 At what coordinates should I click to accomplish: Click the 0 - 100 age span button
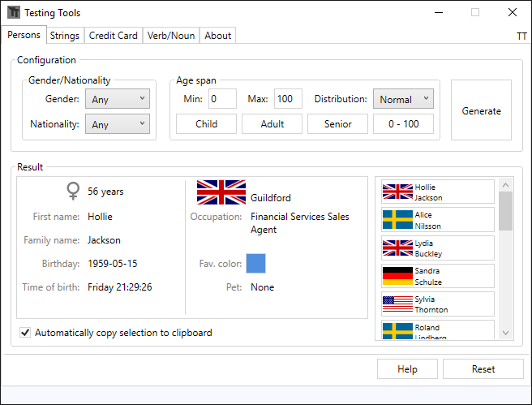tap(403, 124)
